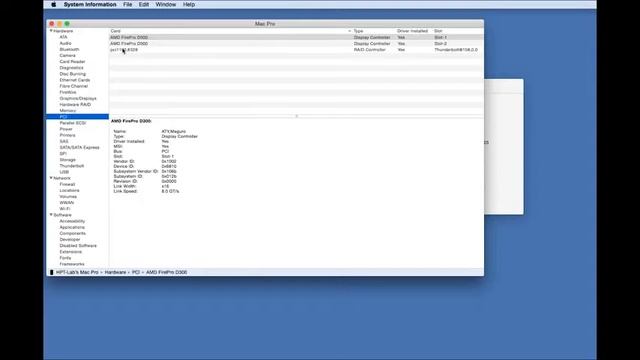
Task: Select Components under Software
Action: 73,233
